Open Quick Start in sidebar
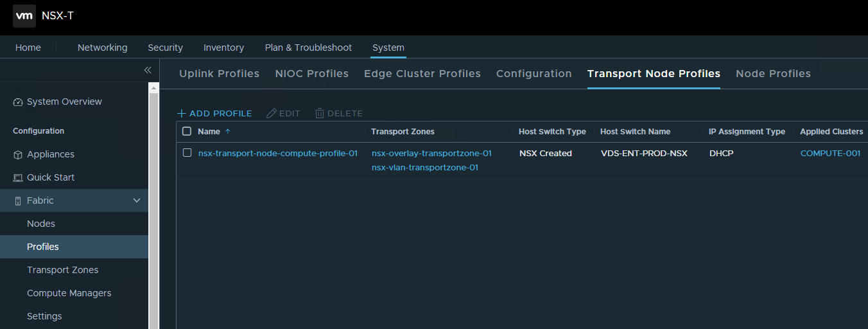This screenshot has height=329, width=868. pos(51,178)
